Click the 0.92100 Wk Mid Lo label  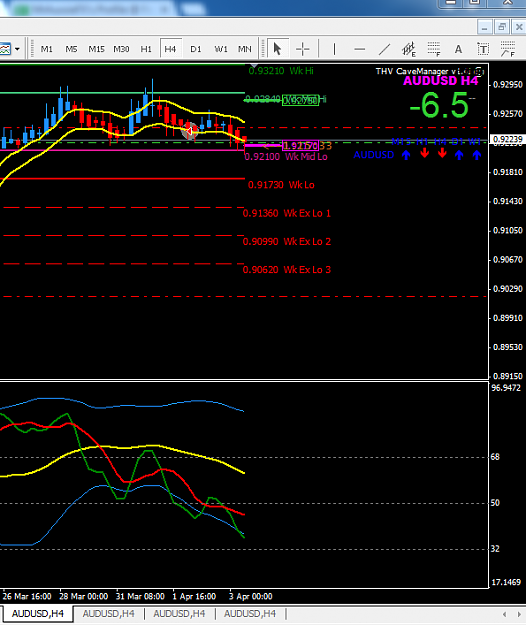click(x=286, y=157)
